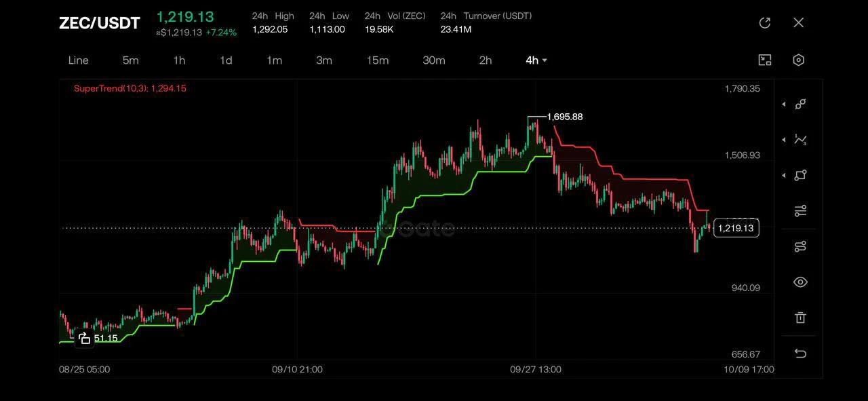Click the 1,219.13 current price tag

tap(736, 229)
